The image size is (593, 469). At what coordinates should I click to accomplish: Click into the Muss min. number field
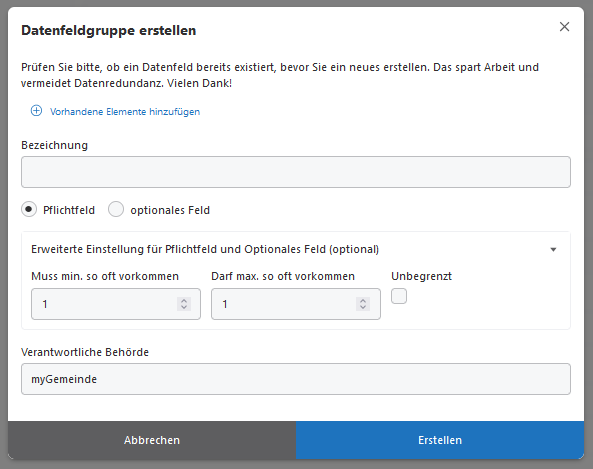coord(116,304)
